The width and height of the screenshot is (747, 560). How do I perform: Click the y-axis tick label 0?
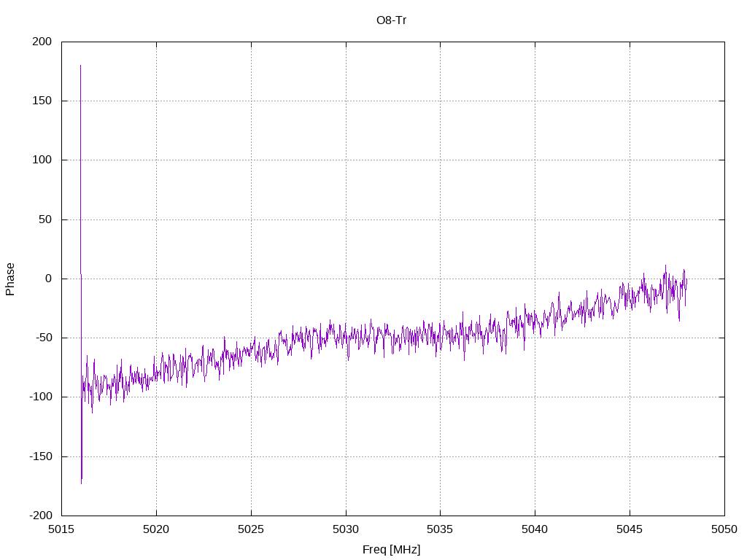(49, 279)
